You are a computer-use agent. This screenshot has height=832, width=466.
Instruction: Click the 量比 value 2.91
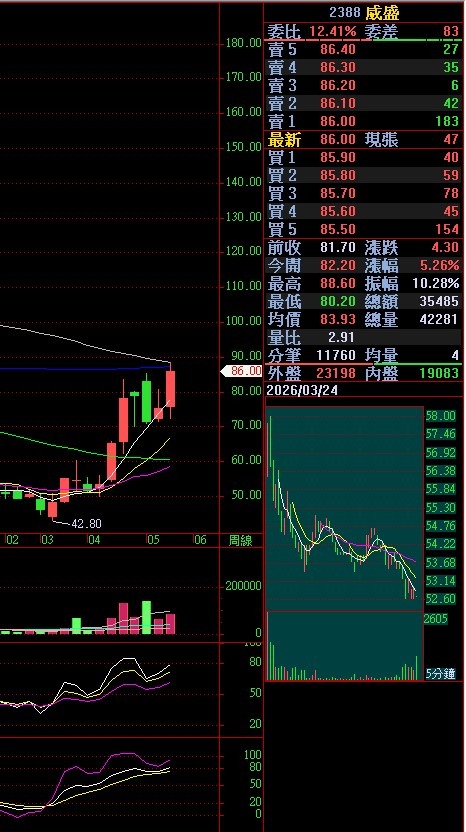click(342, 337)
